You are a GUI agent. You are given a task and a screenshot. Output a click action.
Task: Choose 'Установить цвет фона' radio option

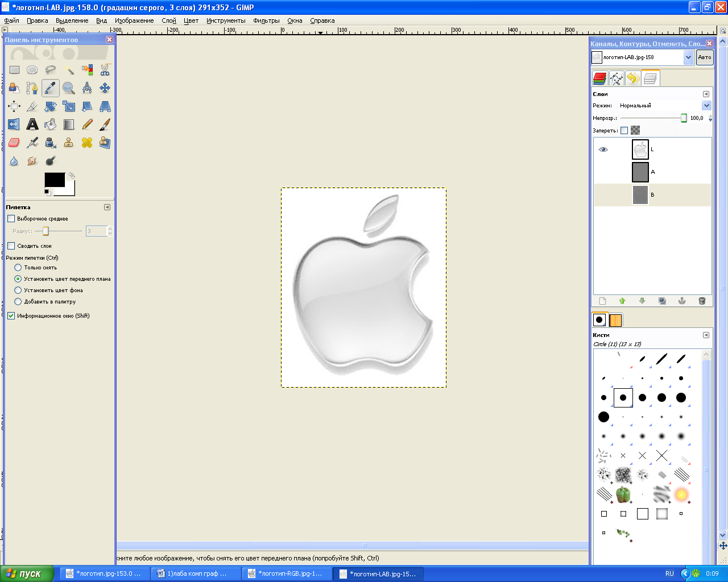[18, 290]
